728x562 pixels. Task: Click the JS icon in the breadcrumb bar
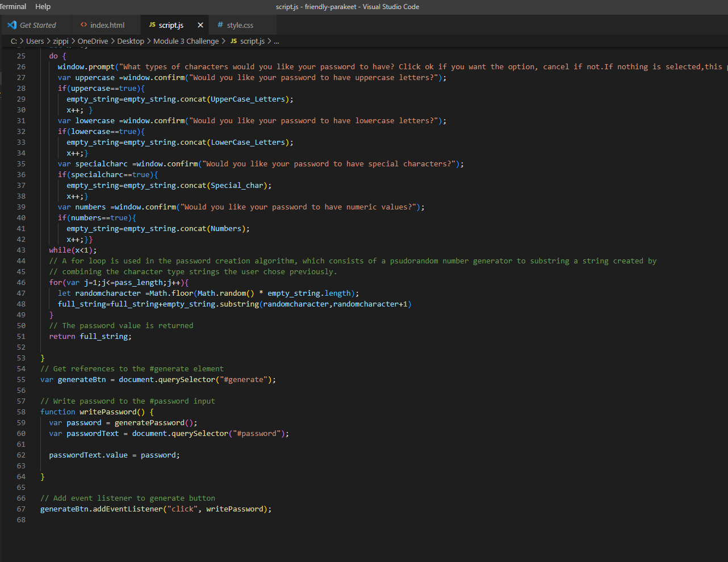click(x=233, y=41)
